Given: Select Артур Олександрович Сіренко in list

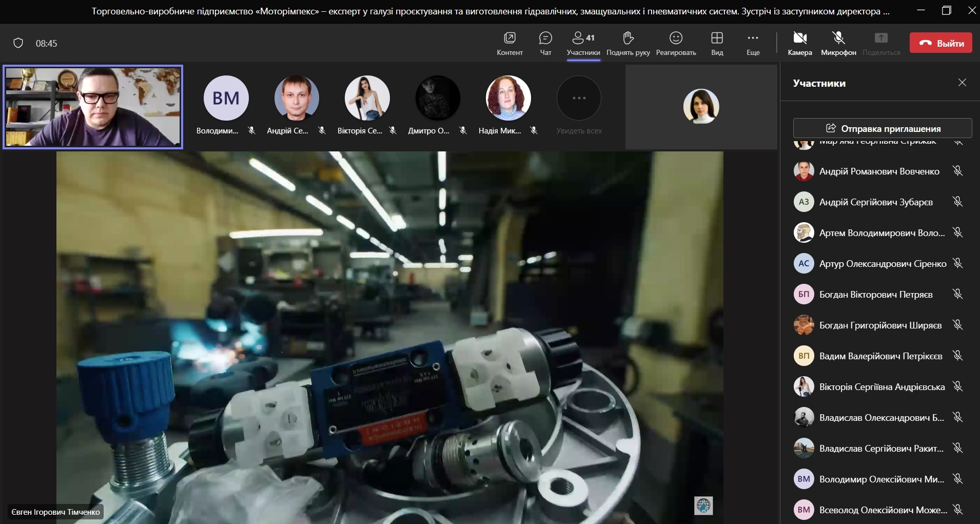Looking at the screenshot, I should coord(879,264).
